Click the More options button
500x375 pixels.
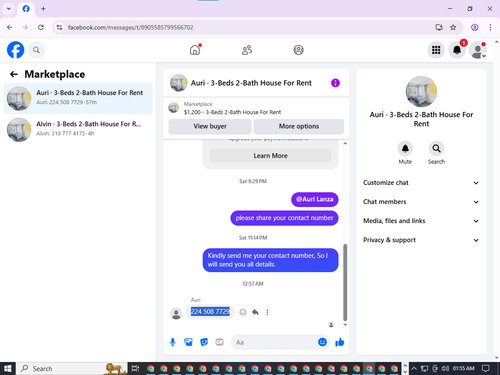point(299,126)
